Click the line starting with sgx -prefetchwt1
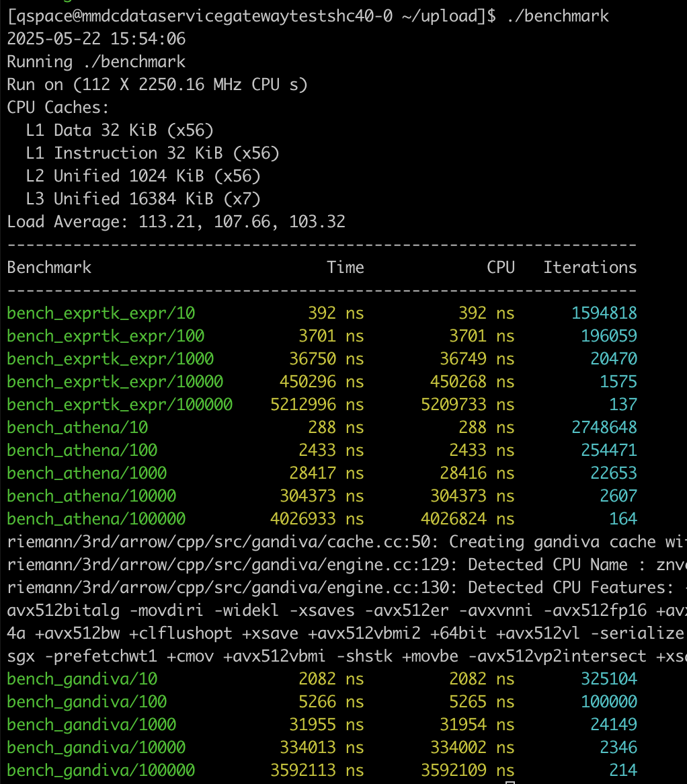The width and height of the screenshot is (687, 784). point(347,656)
